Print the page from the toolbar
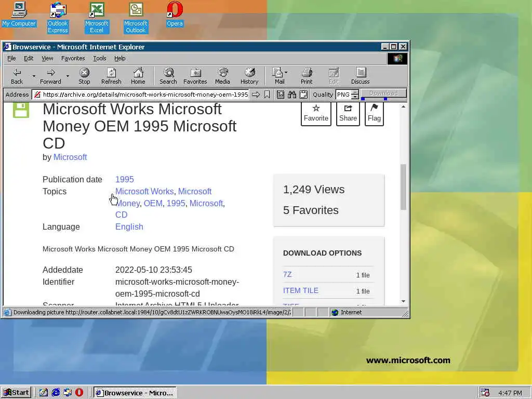 307,76
